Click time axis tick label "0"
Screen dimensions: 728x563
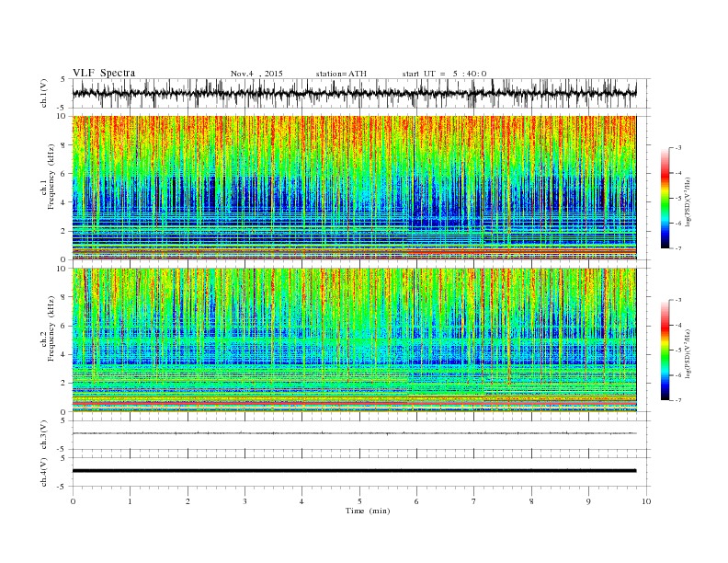[73, 501]
